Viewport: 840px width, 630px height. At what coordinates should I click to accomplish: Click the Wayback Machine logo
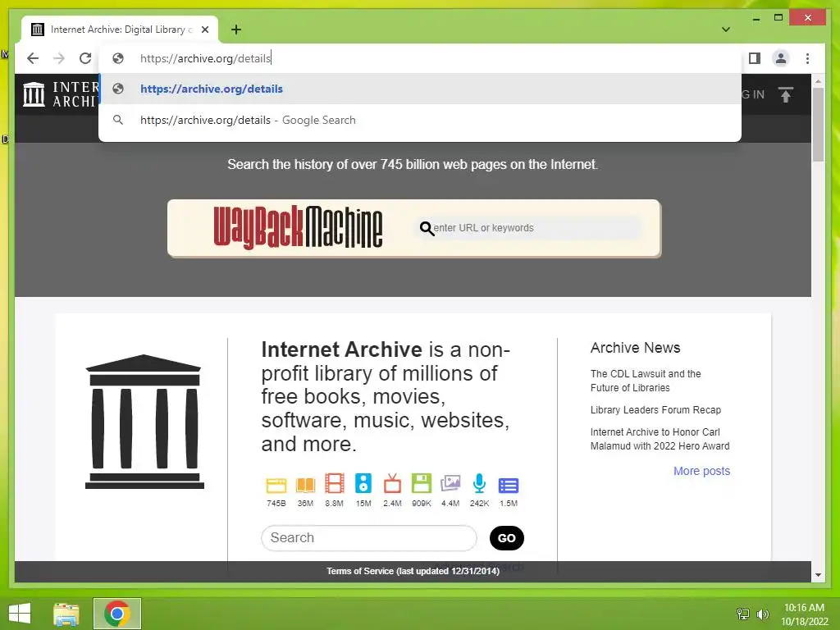point(298,228)
